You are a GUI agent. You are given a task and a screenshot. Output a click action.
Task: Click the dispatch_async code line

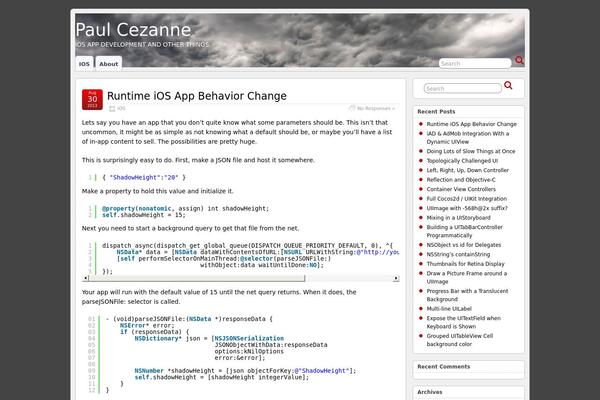pos(248,246)
